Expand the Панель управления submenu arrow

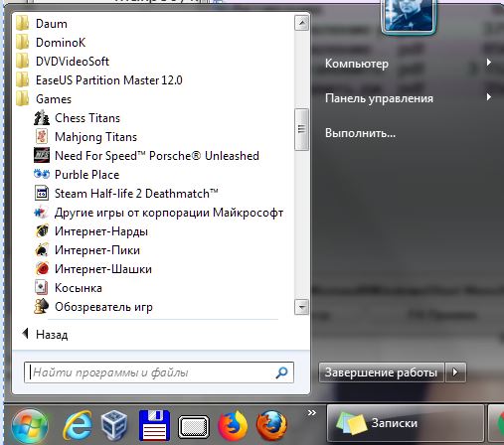[x=489, y=97]
